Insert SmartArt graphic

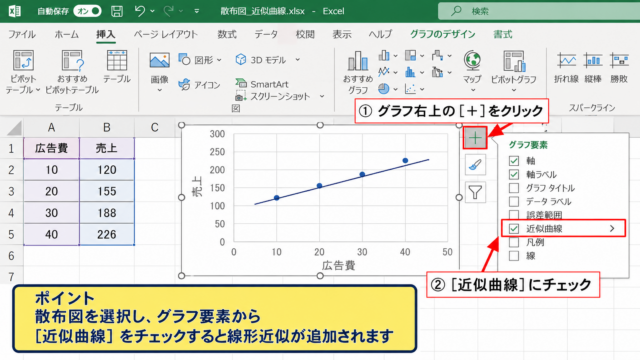pyautogui.click(x=262, y=84)
